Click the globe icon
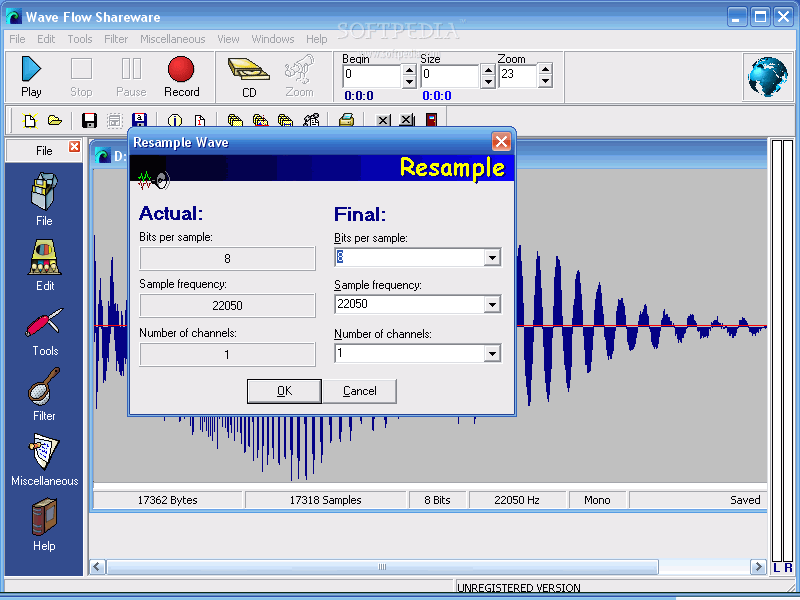 click(768, 77)
